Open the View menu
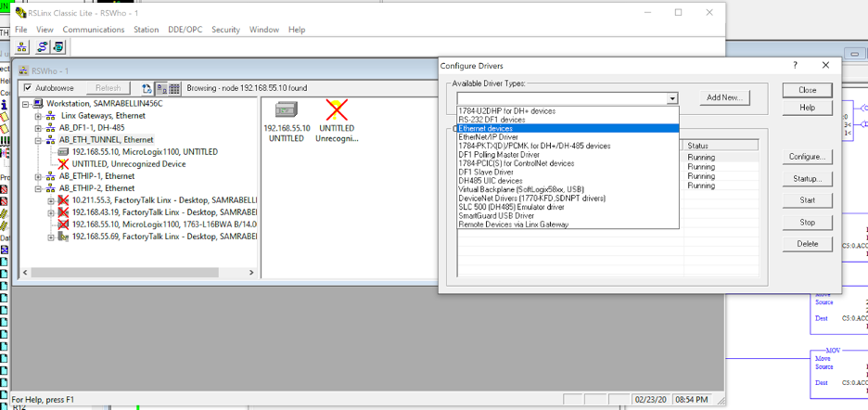This screenshot has height=410, width=868. point(45,30)
